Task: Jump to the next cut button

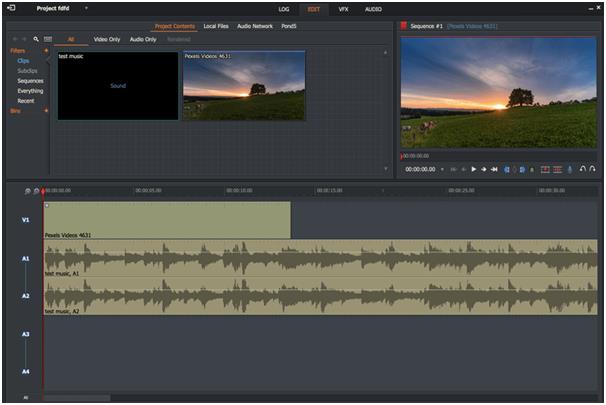Action: (494, 169)
